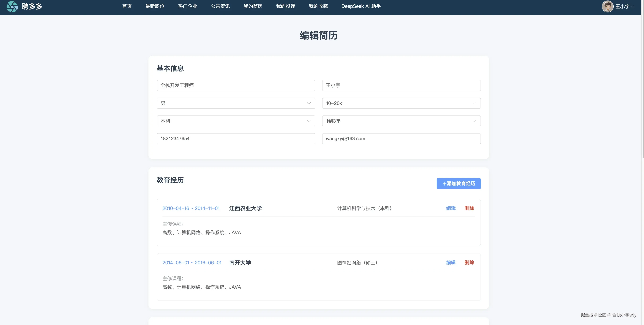This screenshot has width=644, height=325.
Task: Click the phone number field 18212347654
Action: pos(235,139)
